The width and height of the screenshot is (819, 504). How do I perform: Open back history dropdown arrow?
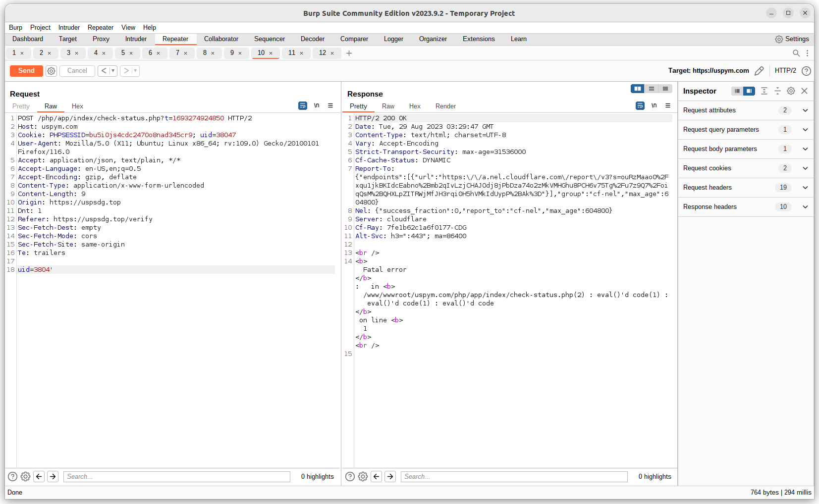click(x=113, y=71)
